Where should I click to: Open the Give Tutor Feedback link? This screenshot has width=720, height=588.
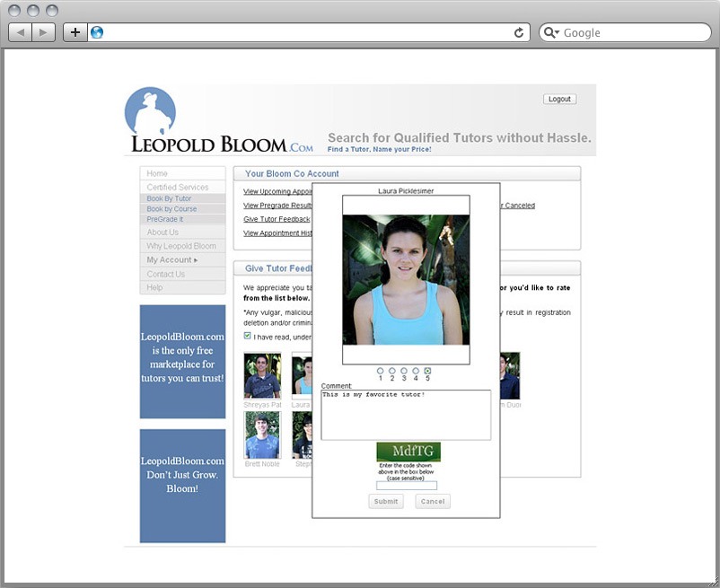coord(277,219)
